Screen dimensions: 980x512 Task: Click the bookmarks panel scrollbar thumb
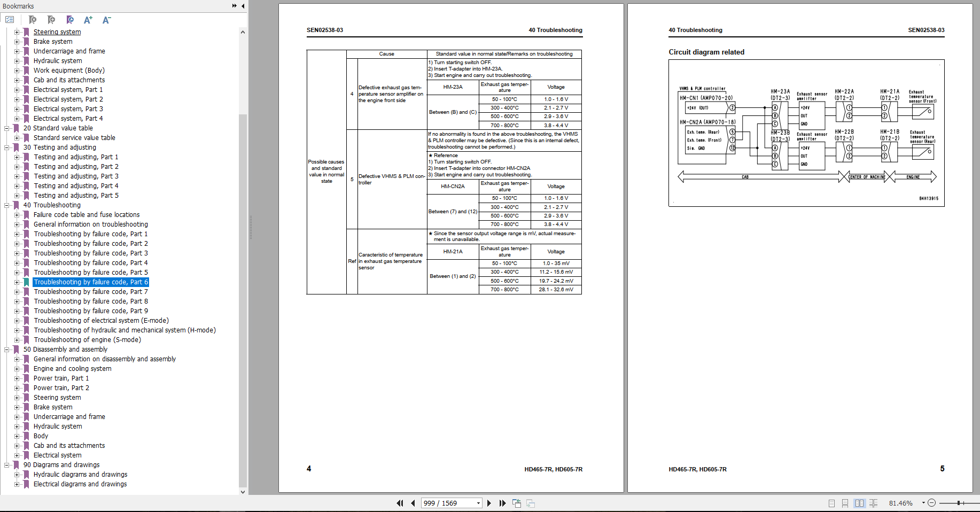243,299
